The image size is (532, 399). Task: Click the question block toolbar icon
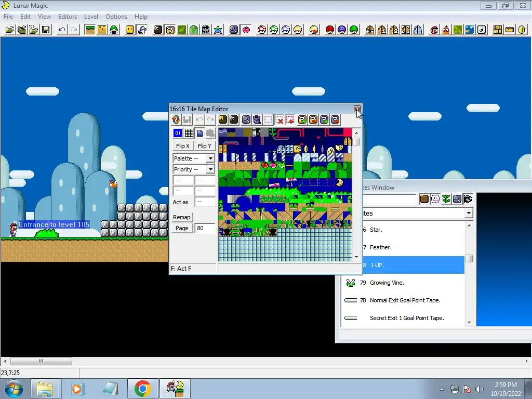170,30
